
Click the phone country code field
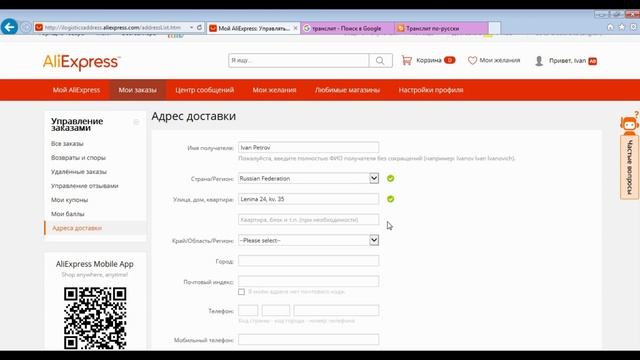click(248, 310)
